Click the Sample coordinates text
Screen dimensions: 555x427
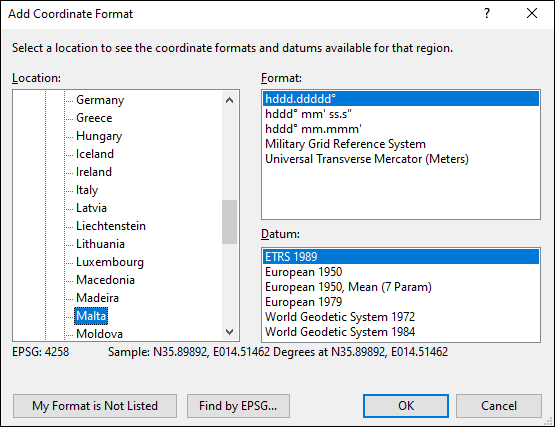278,352
